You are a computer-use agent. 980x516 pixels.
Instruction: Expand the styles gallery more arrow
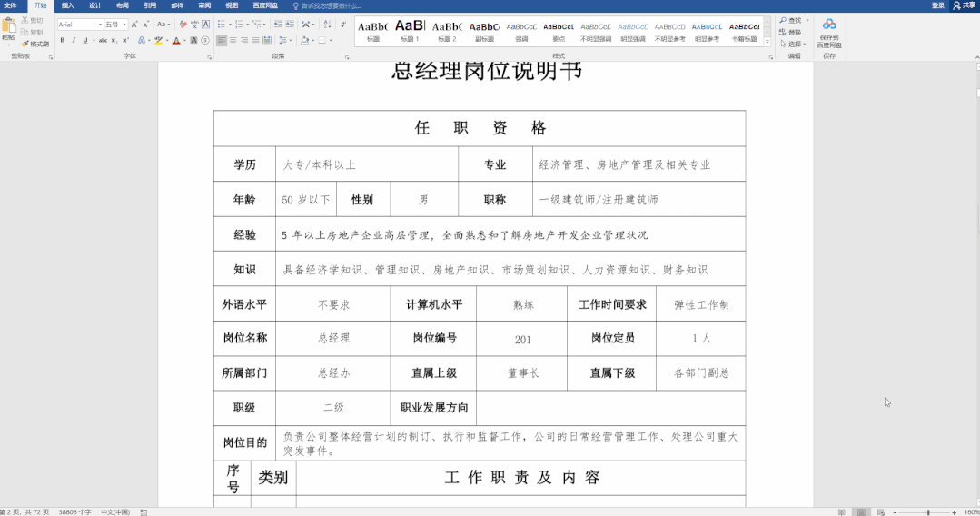[767, 42]
